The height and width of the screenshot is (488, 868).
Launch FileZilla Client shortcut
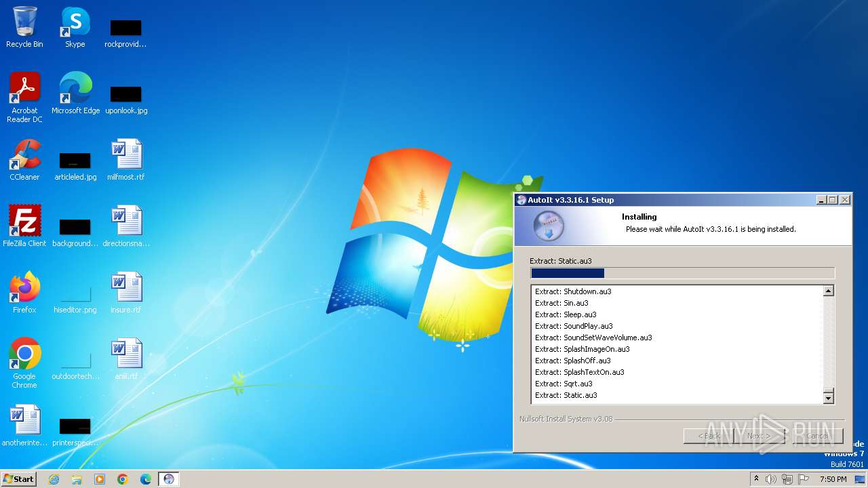[x=24, y=226]
